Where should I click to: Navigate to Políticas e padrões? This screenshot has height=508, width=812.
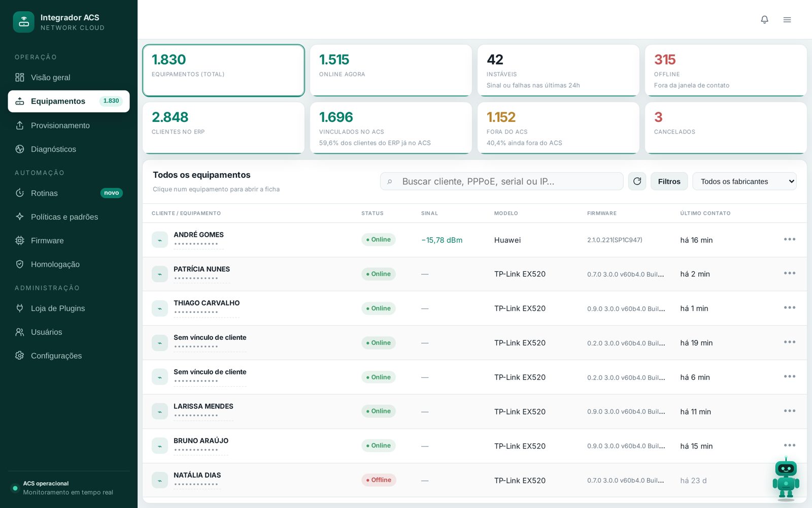point(69,217)
